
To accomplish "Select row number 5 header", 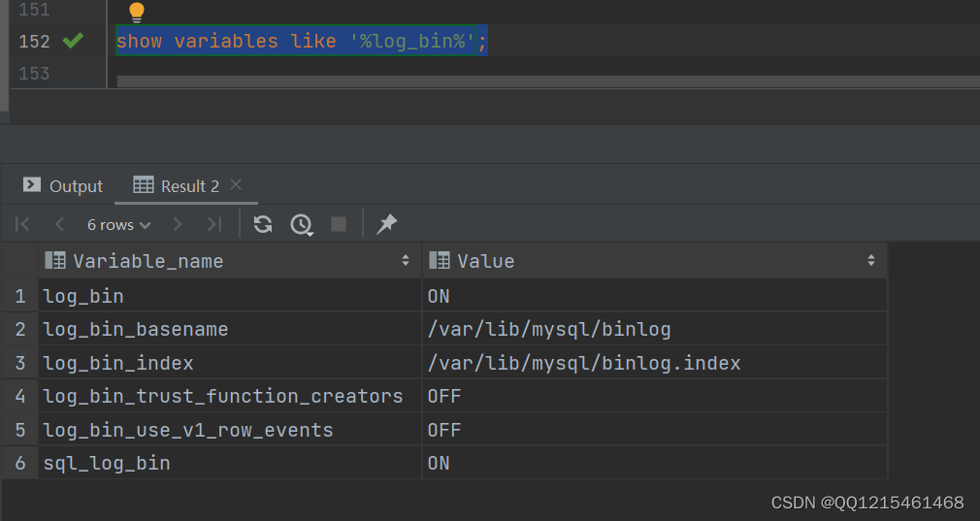I will coord(20,430).
